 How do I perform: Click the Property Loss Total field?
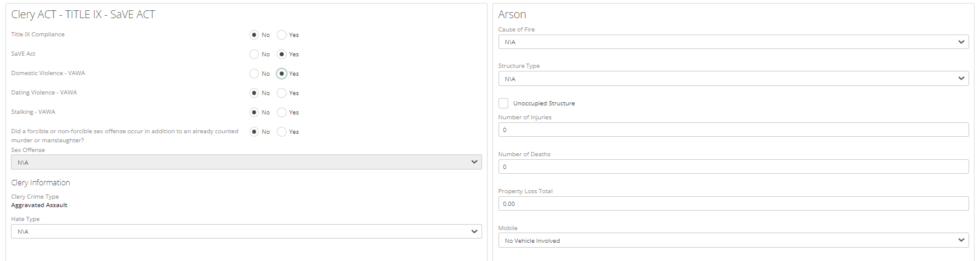point(733,203)
